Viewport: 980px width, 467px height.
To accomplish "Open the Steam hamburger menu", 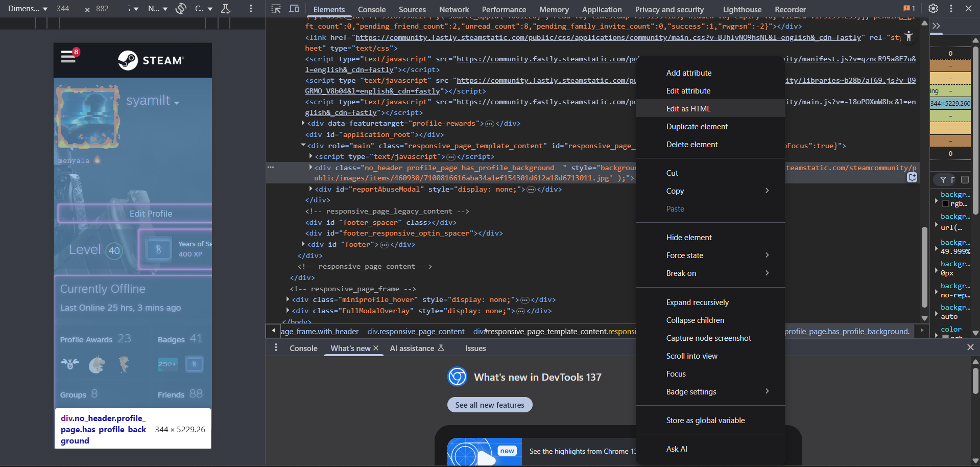I will [69, 56].
